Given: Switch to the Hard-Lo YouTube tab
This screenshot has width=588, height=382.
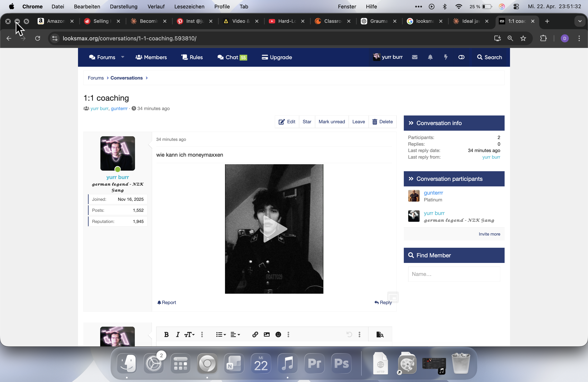Looking at the screenshot, I should coord(287,21).
